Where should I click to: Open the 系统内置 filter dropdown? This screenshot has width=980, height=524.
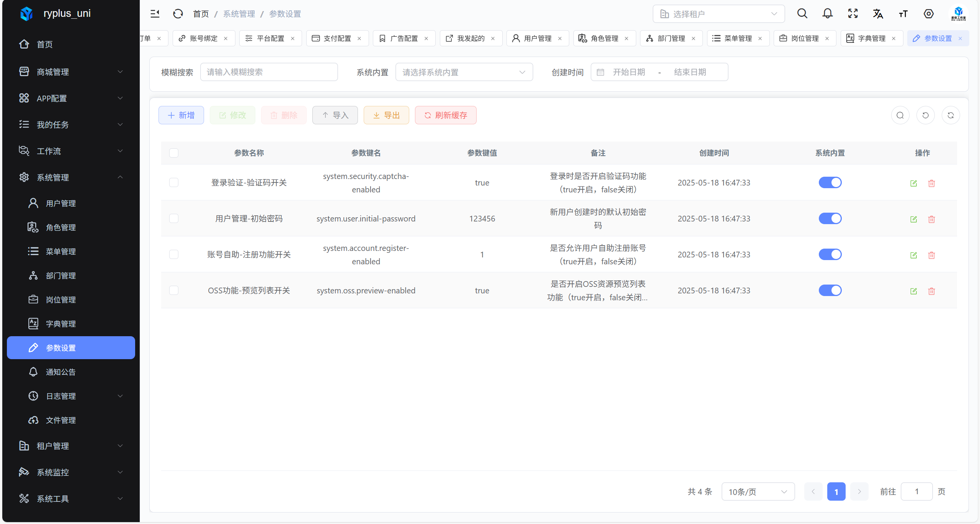click(464, 72)
